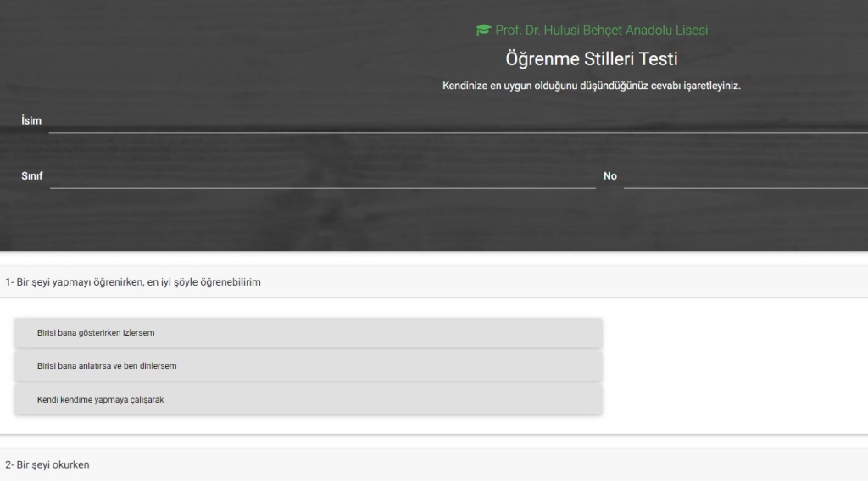The height and width of the screenshot is (489, 868).
Task: Click question 1 header 'Bir şeyi yapmayı öğrenirken'
Action: point(133,282)
